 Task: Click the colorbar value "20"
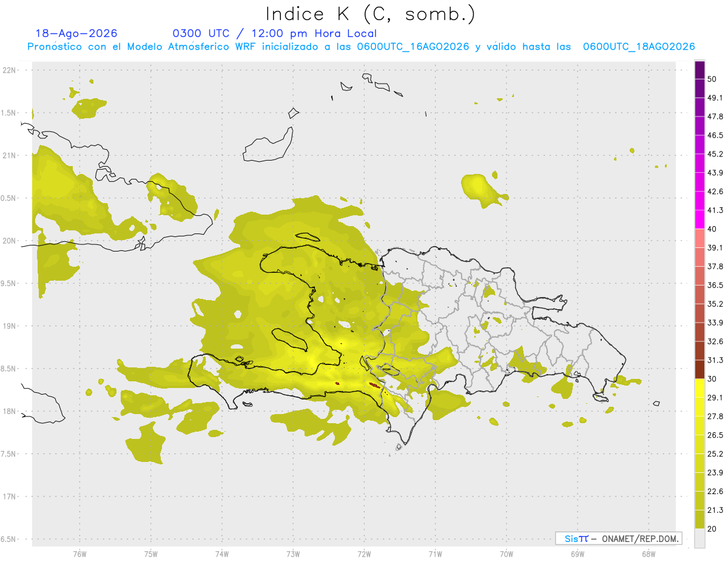click(x=712, y=529)
